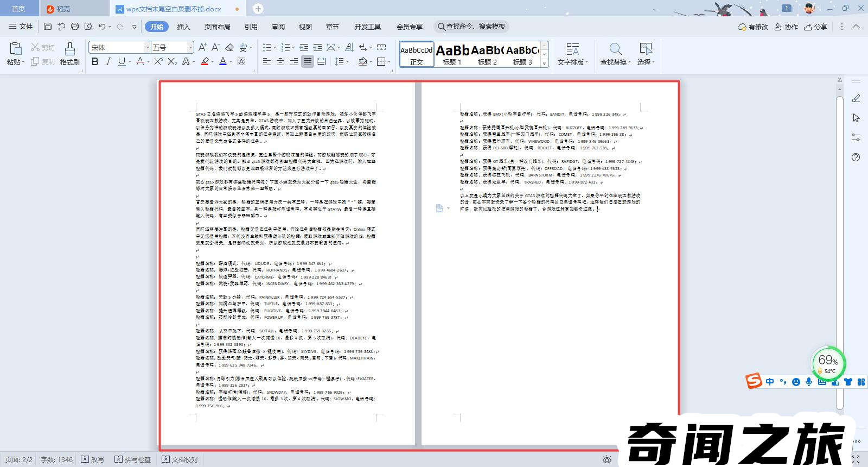Image resolution: width=868 pixels, height=467 pixels.
Task: Expand the numbered list dropdown arrow
Action: (x=294, y=48)
